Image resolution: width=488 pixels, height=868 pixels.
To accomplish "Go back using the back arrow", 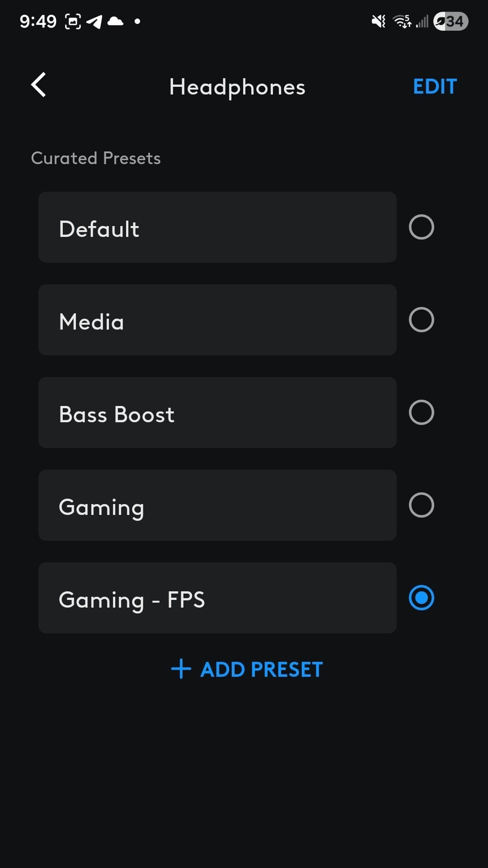I will pos(39,85).
